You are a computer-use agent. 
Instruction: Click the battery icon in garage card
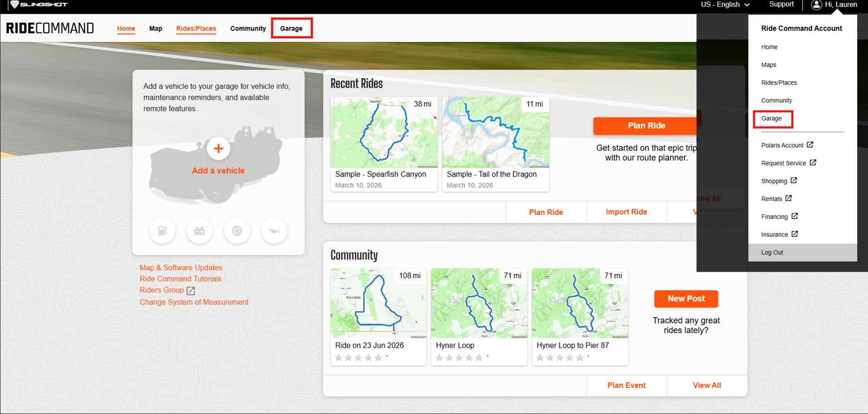click(x=199, y=231)
